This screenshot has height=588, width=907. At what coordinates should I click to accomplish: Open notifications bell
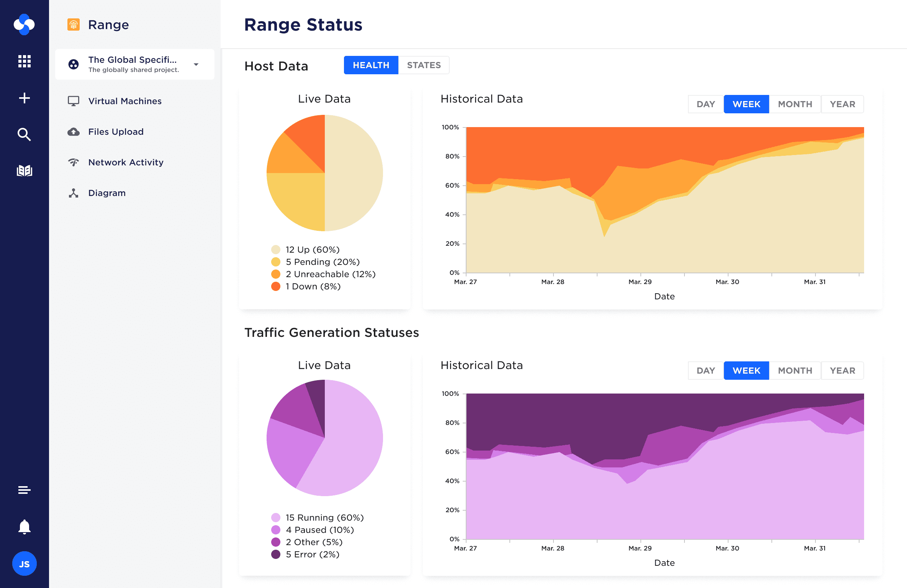pos(25,527)
